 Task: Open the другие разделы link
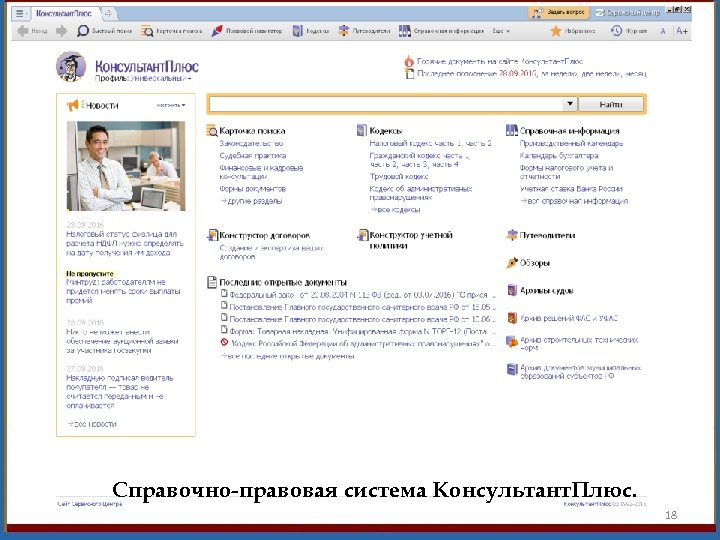pyautogui.click(x=251, y=201)
